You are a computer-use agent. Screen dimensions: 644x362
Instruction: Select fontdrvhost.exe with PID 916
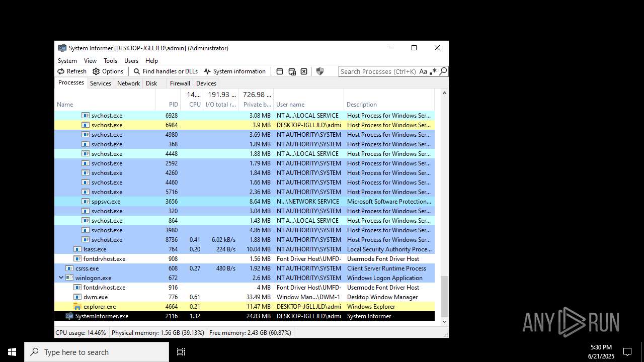coord(245,288)
